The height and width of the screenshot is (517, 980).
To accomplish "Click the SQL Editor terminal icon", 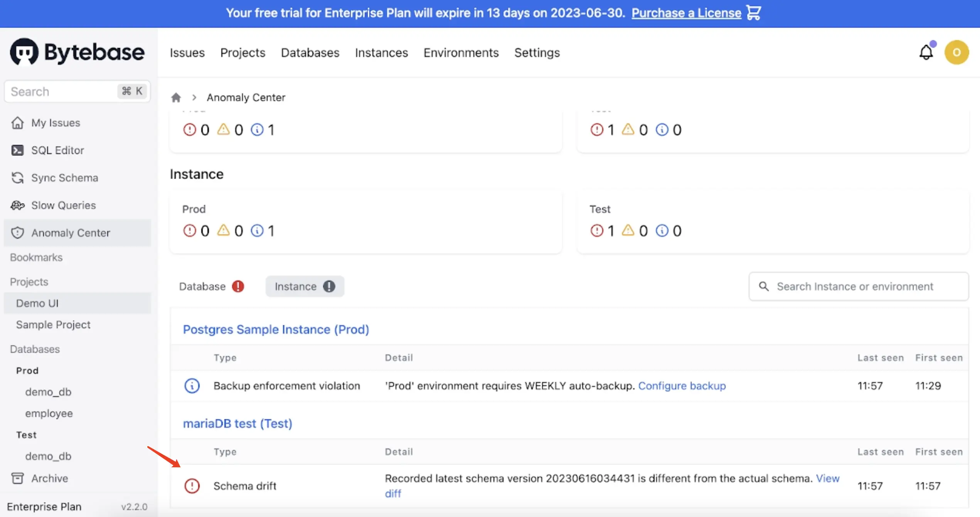I will [17, 150].
